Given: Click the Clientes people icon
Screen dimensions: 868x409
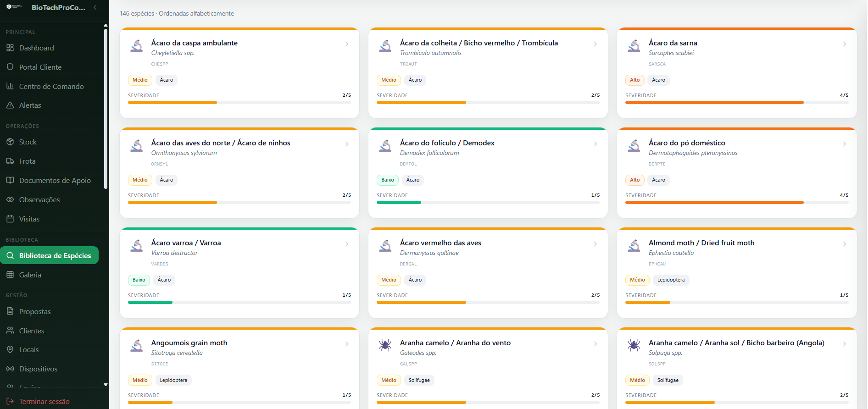Looking at the screenshot, I should point(10,331).
